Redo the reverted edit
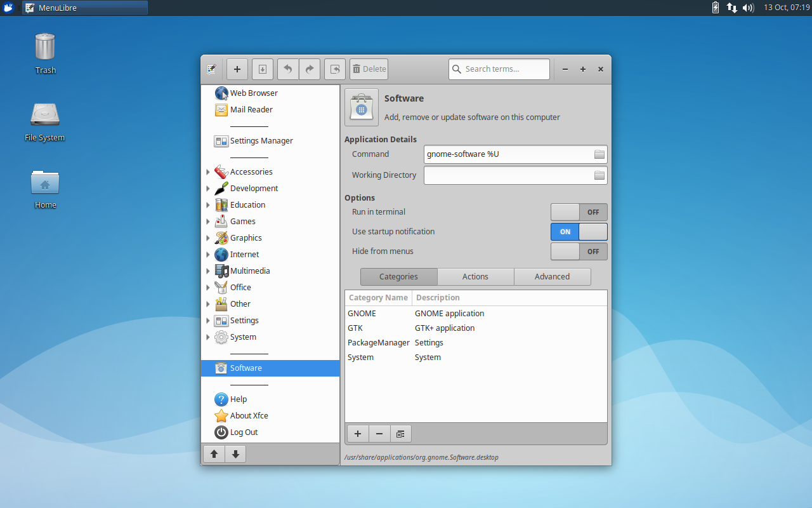Viewport: 812px width, 508px height. coord(310,69)
